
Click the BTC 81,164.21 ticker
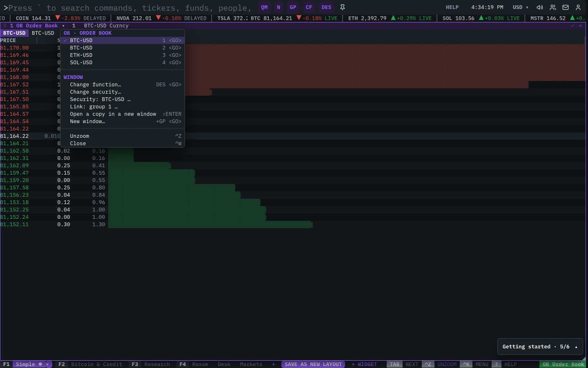(294, 18)
